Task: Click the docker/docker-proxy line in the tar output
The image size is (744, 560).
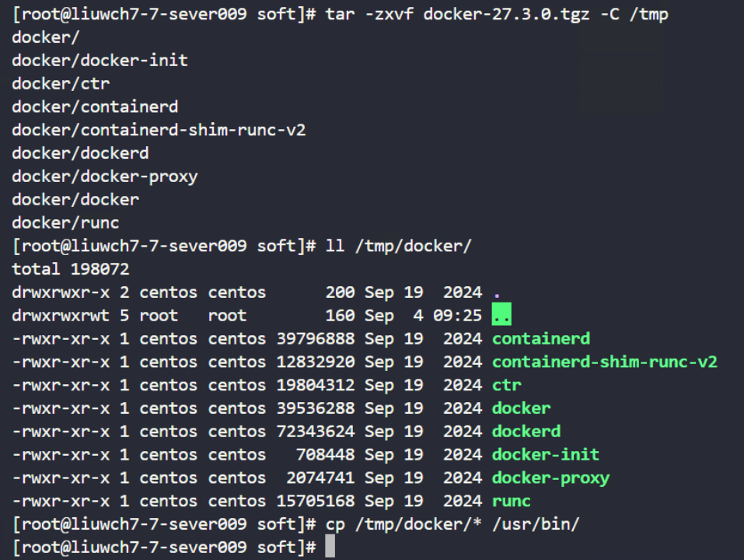Action: (105, 177)
